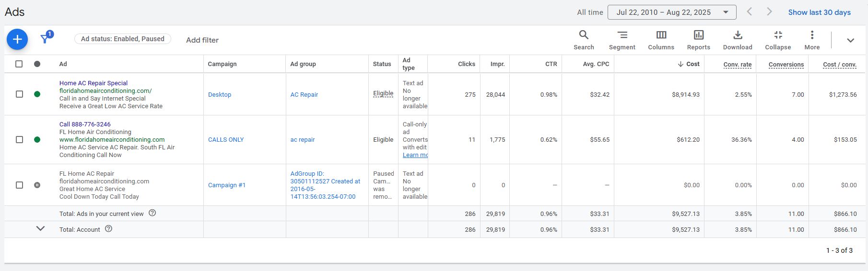The width and height of the screenshot is (868, 271).
Task: Open the AC Repair ad group link
Action: pyautogui.click(x=304, y=95)
